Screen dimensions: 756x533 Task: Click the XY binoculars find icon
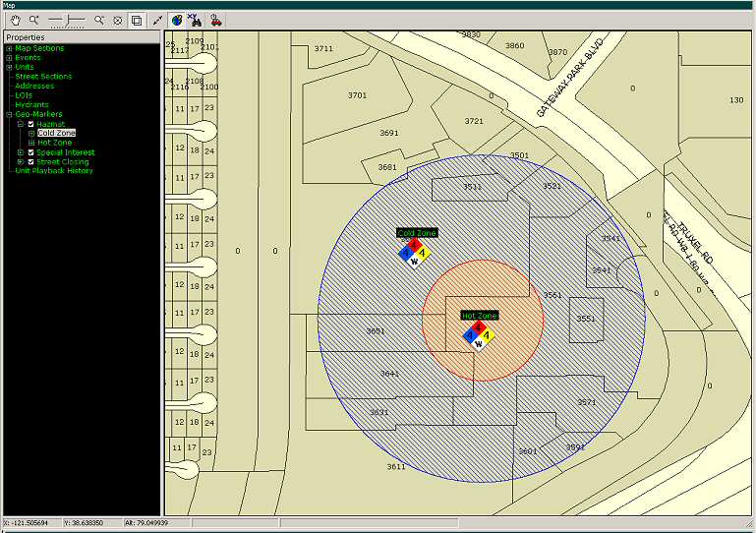coord(195,20)
